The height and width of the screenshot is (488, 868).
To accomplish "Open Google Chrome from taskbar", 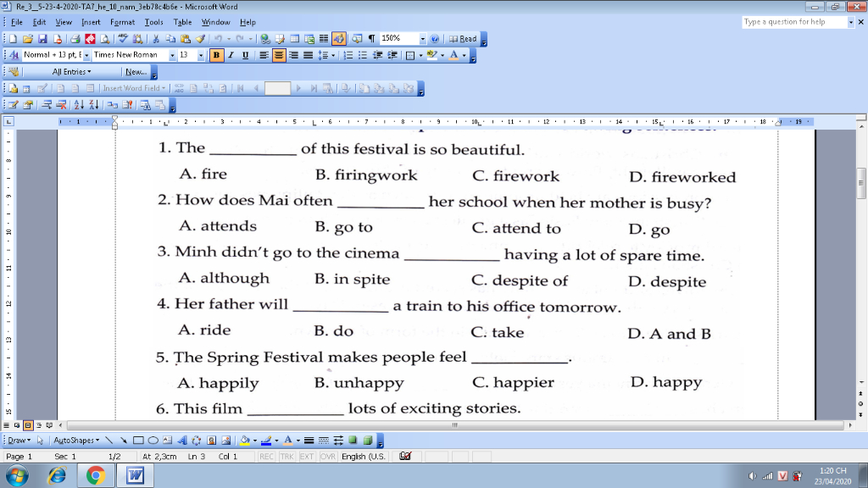I will tap(96, 475).
